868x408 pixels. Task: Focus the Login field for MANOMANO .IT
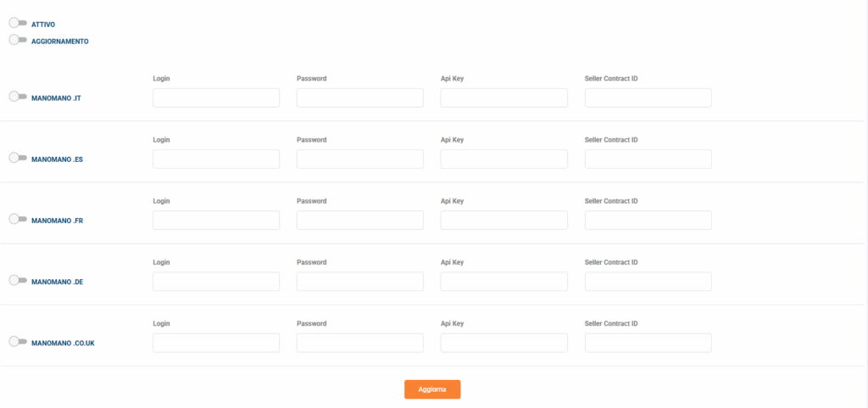click(216, 98)
